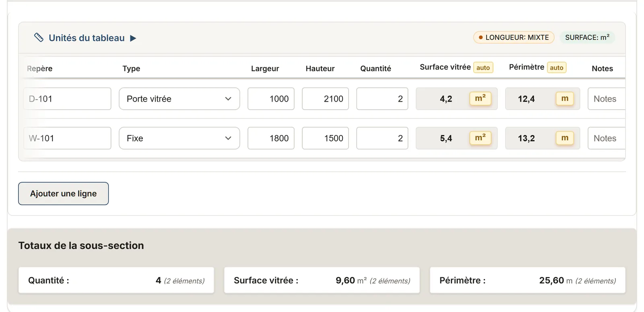Image resolution: width=644 pixels, height=312 pixels.
Task: Click the auto badge beside Périmètre
Action: click(557, 68)
